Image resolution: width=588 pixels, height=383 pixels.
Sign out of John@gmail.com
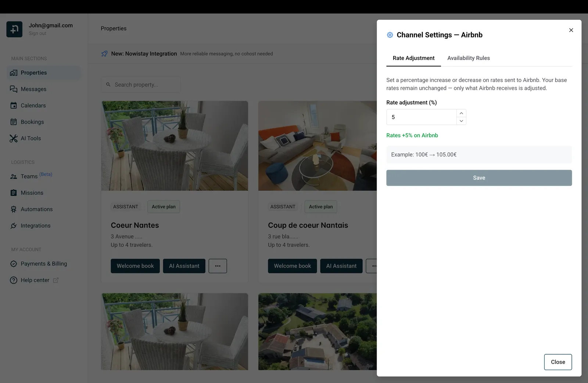click(x=37, y=33)
